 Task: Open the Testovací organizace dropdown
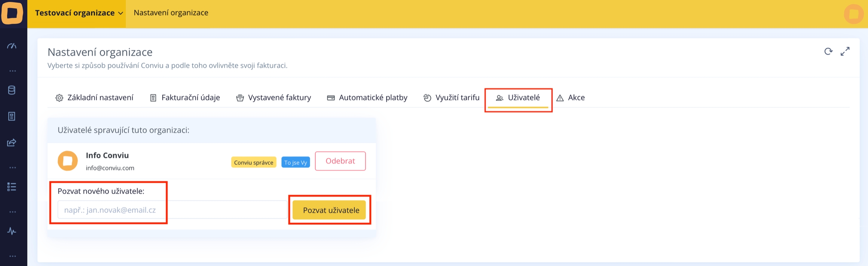[x=79, y=13]
